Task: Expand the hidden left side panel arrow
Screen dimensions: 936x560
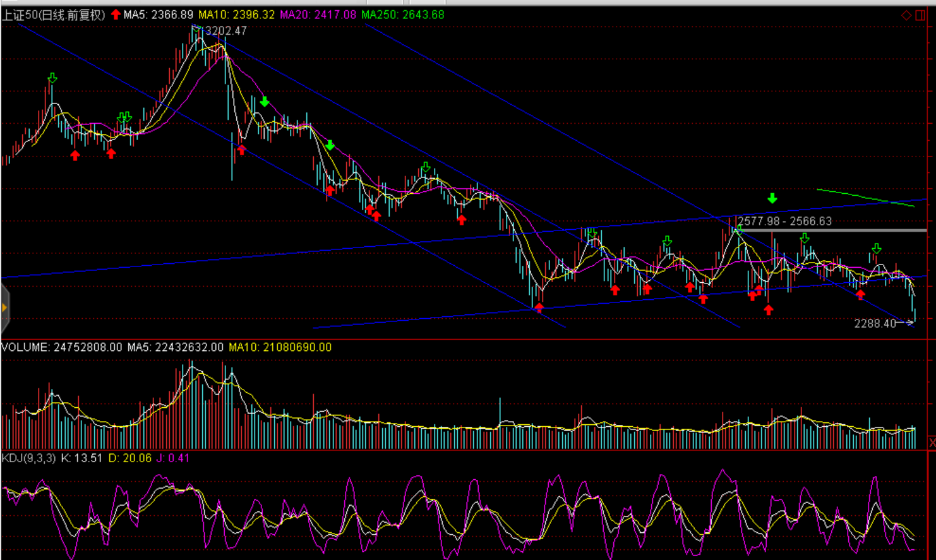Action: [4, 308]
